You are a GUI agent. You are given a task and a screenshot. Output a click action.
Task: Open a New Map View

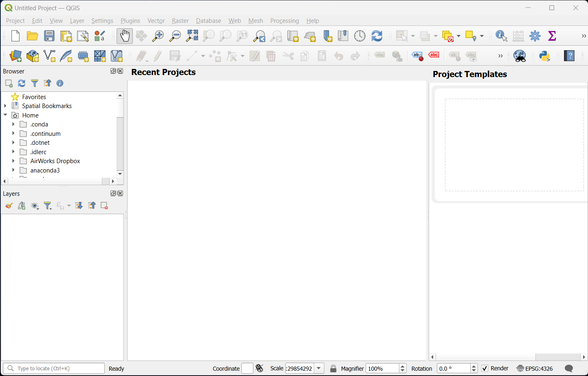(x=293, y=36)
